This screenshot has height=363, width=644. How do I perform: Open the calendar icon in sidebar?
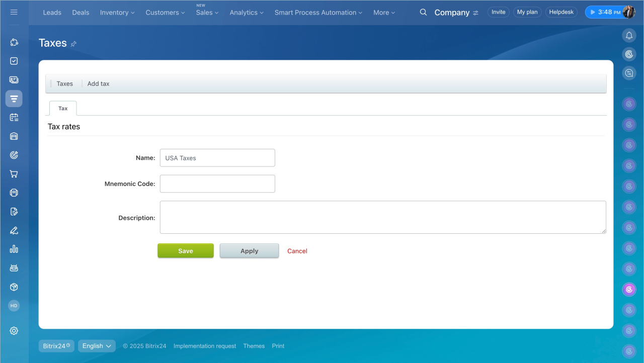point(14,117)
